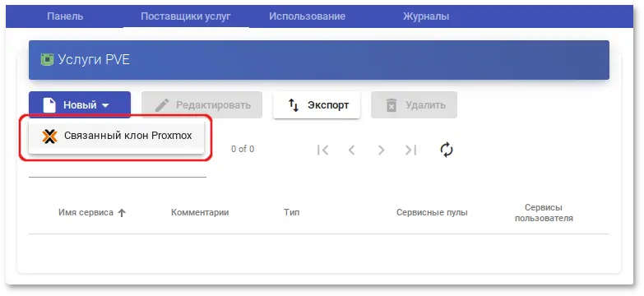Go to next page of results

point(381,150)
